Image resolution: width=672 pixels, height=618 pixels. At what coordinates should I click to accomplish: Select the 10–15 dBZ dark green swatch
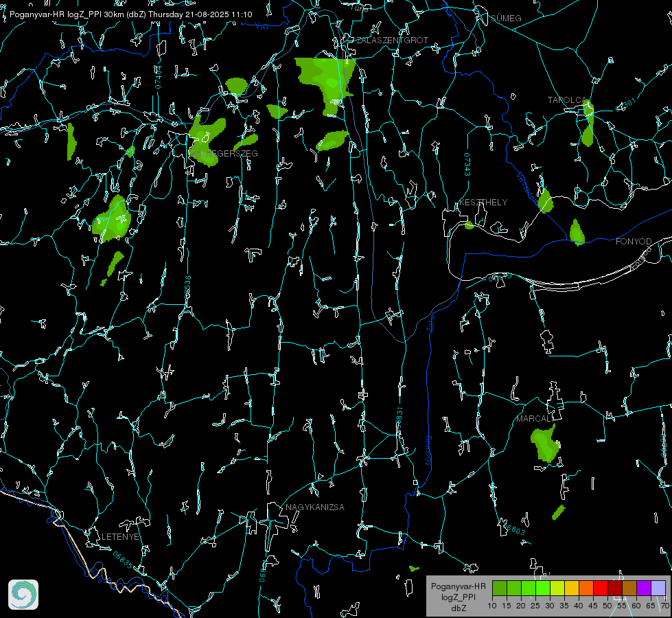tap(500, 588)
